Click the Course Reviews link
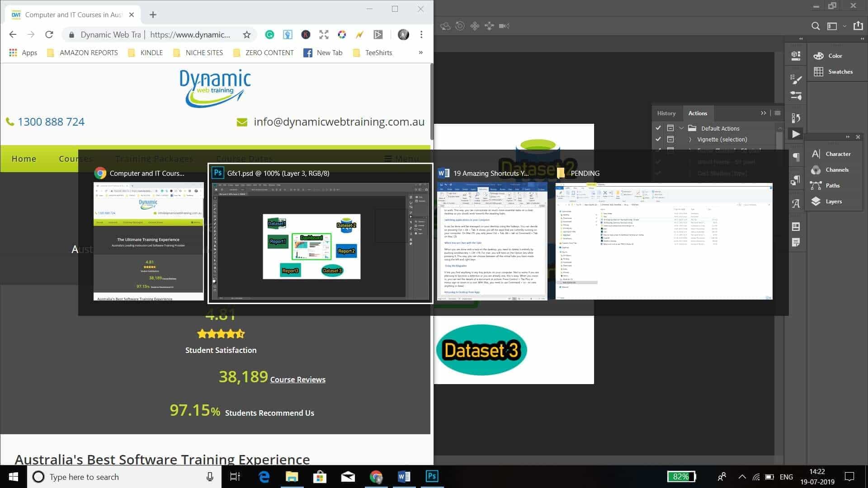 click(x=297, y=380)
